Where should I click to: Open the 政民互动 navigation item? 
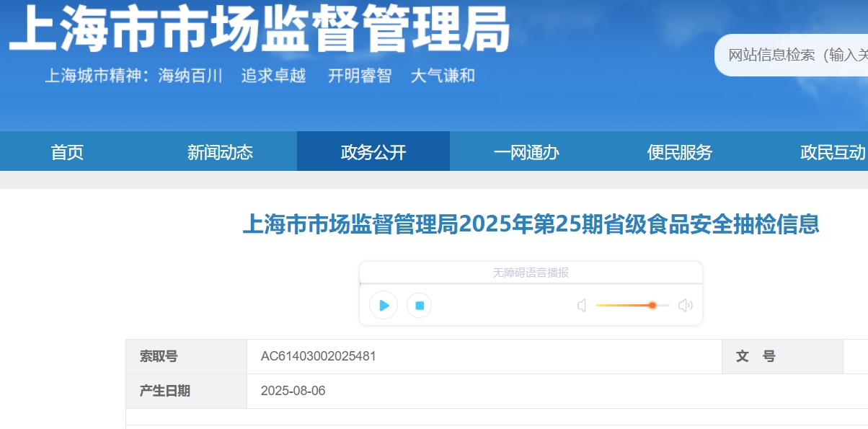[x=832, y=152]
